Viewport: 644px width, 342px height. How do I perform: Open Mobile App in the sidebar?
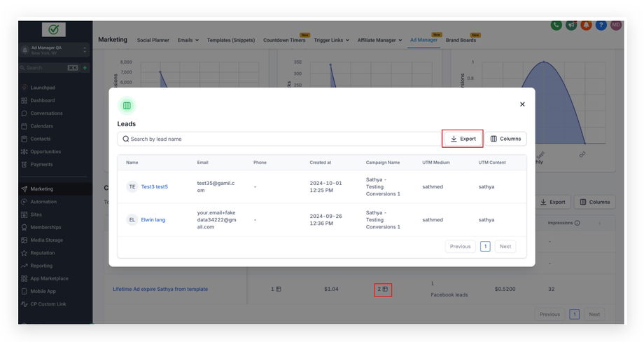tap(43, 292)
